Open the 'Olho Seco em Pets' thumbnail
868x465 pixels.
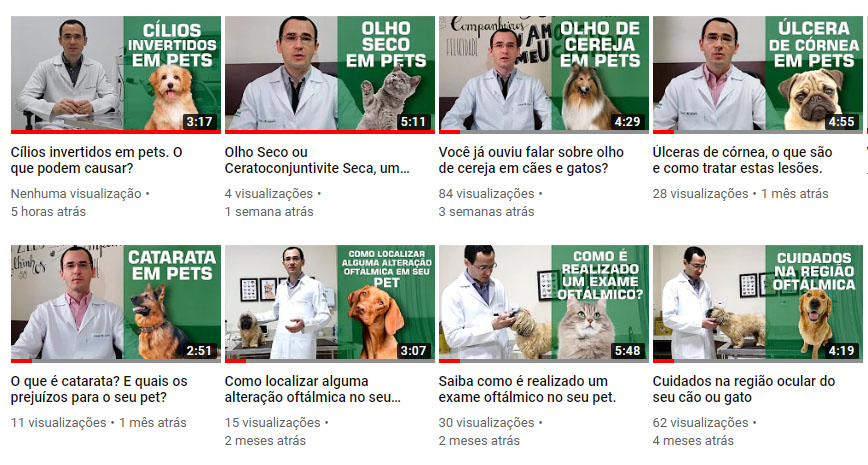pos(329,75)
